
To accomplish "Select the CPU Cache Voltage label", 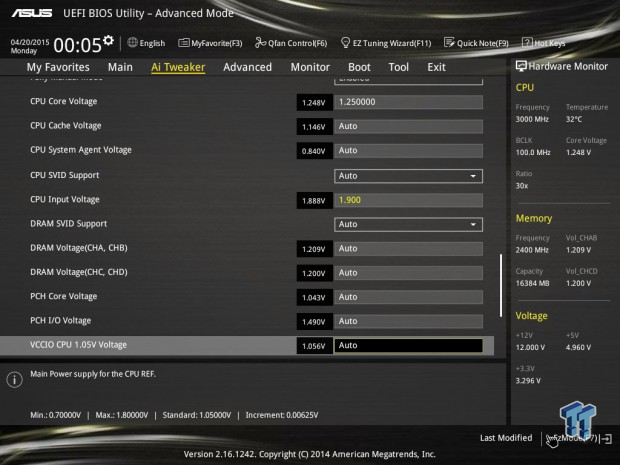I will click(x=66, y=126).
